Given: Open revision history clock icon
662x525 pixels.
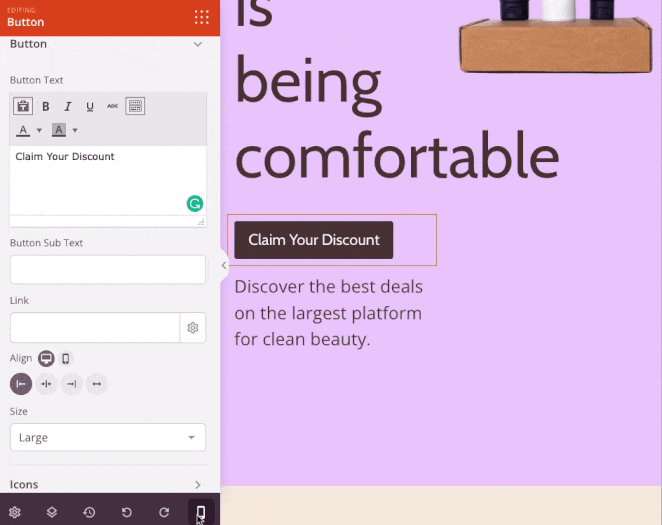Looking at the screenshot, I should (x=89, y=512).
